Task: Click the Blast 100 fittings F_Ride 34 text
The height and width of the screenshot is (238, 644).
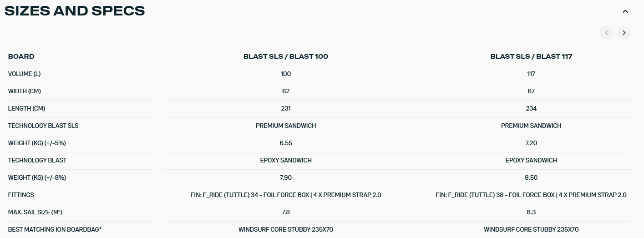Action: (286, 195)
